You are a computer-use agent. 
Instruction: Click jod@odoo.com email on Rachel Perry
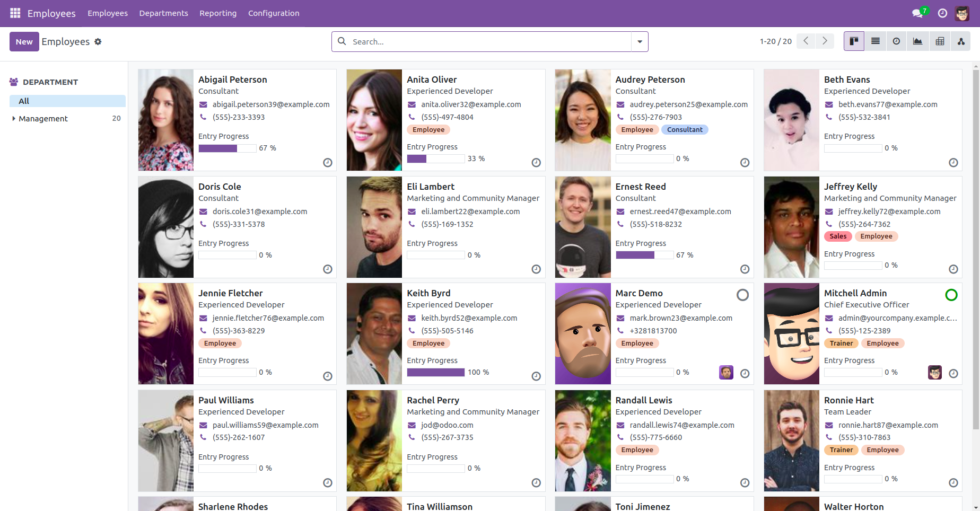[x=447, y=425]
